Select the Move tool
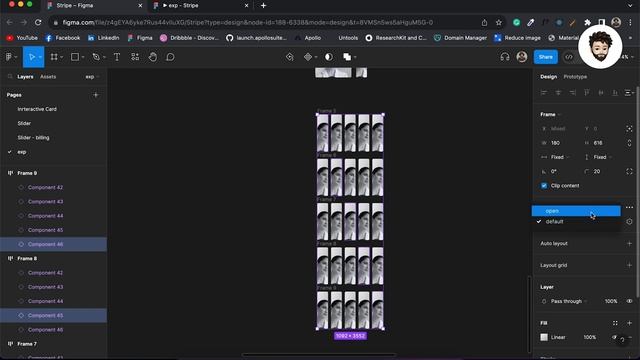The image size is (640, 360). click(x=32, y=57)
